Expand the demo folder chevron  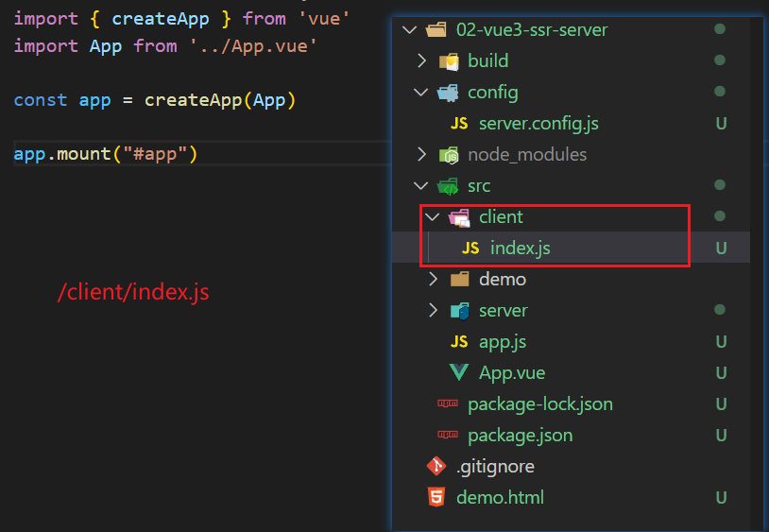coord(433,279)
